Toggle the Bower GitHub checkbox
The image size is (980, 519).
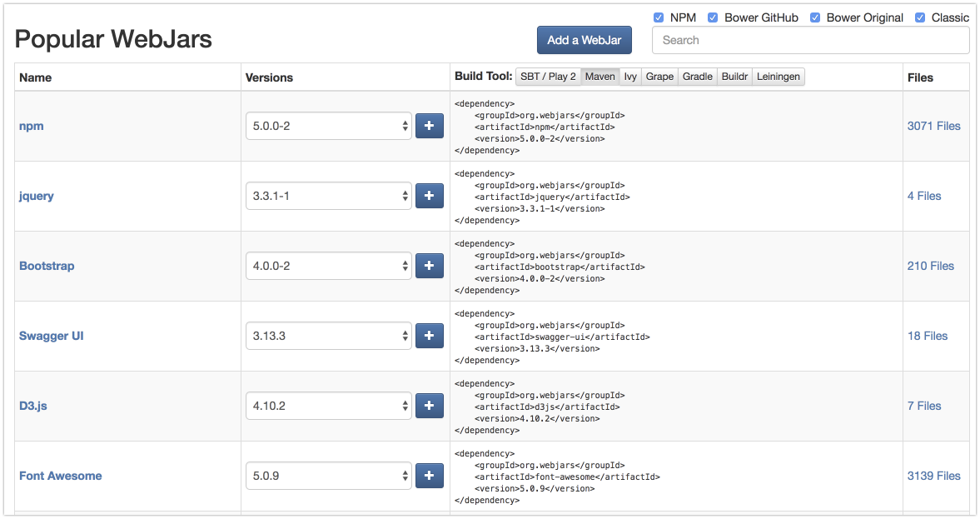[713, 17]
